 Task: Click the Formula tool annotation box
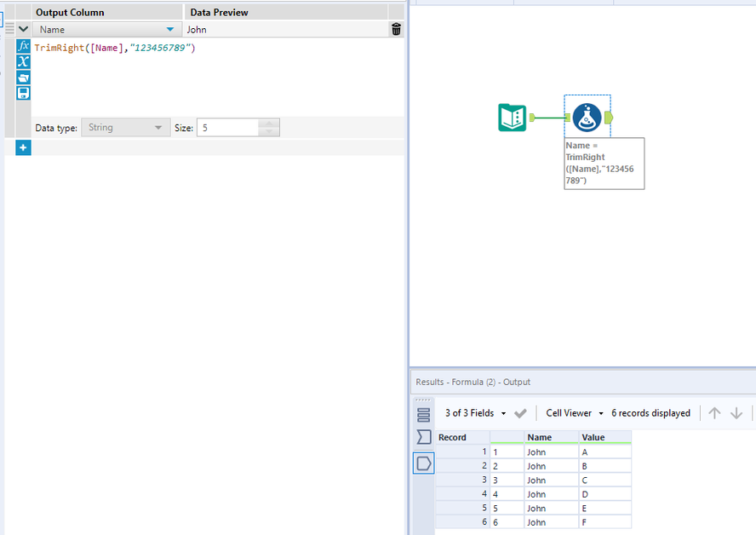pos(604,163)
